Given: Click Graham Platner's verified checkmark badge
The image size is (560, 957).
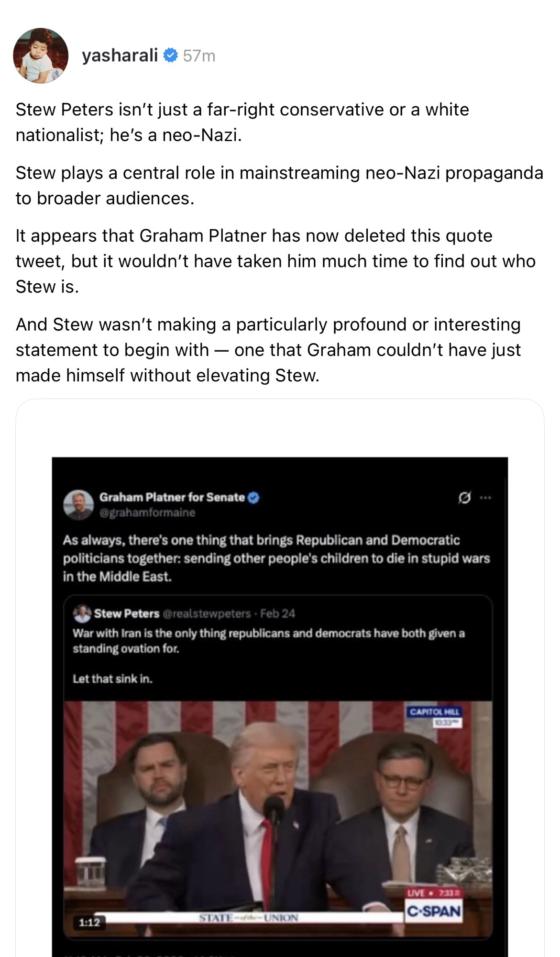Looking at the screenshot, I should [253, 498].
